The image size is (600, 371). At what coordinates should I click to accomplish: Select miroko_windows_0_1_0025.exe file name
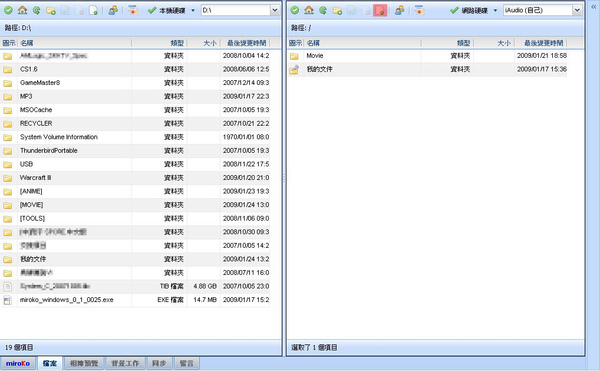coord(67,300)
